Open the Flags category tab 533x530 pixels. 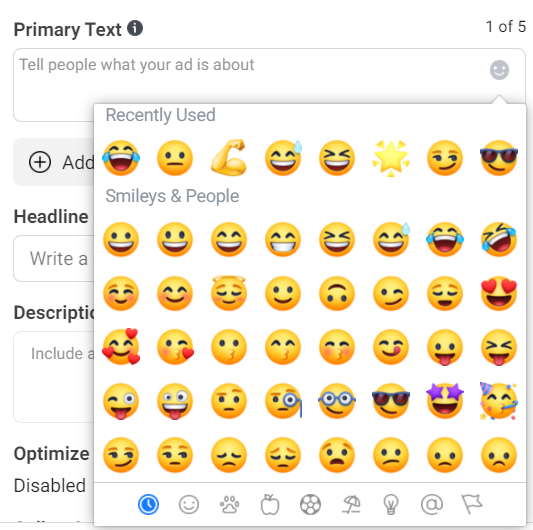point(472,504)
